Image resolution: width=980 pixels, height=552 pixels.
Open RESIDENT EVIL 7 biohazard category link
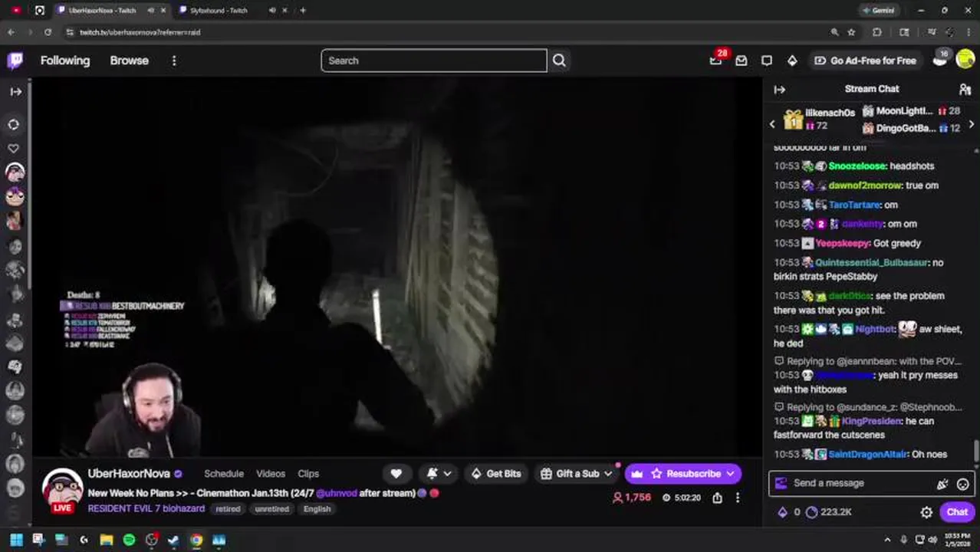click(146, 509)
